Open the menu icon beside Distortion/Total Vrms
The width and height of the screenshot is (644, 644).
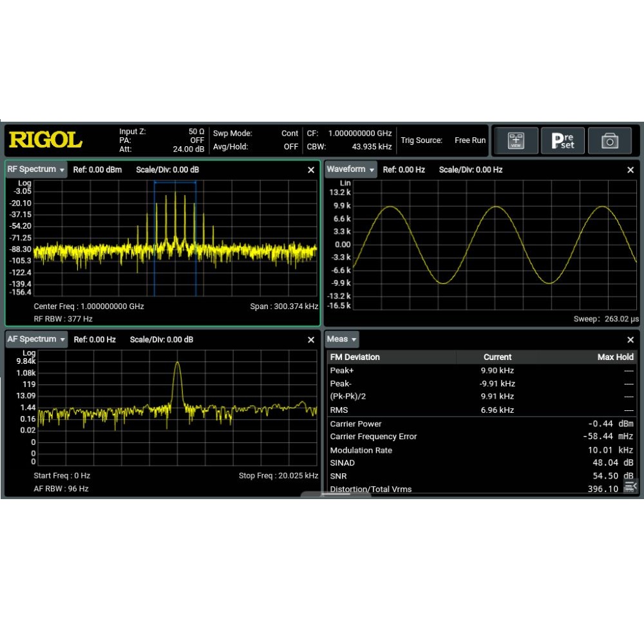tap(630, 487)
